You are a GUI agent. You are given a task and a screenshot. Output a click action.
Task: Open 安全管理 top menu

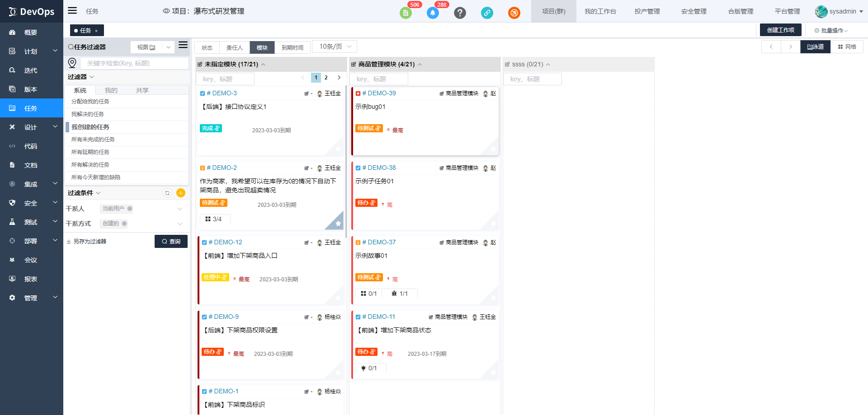(x=694, y=11)
